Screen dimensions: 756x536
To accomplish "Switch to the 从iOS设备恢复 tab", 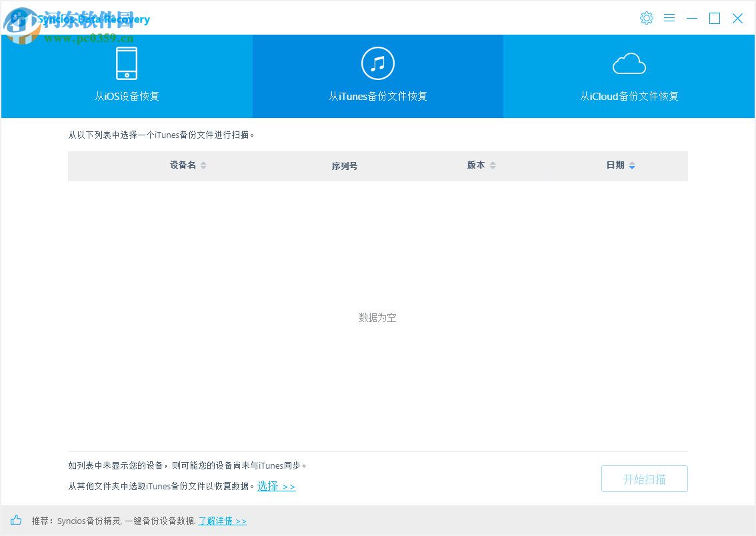I will coord(127,96).
